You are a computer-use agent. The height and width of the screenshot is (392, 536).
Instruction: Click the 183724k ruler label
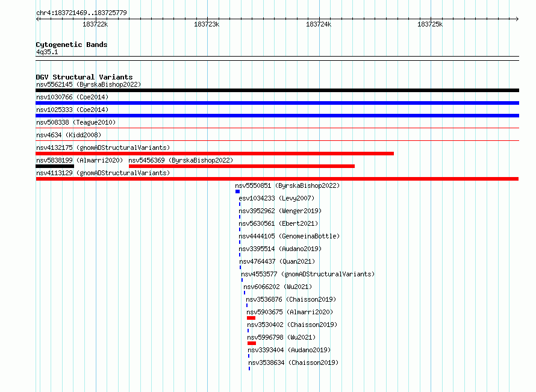[x=319, y=24]
